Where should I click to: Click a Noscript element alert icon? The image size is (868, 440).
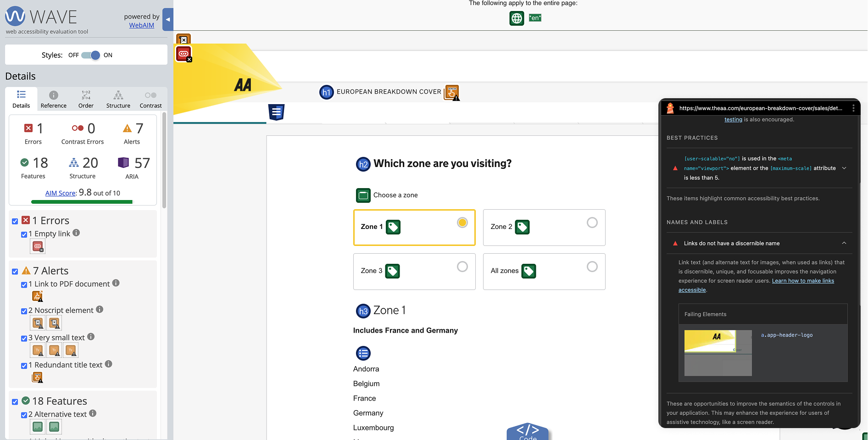37,323
